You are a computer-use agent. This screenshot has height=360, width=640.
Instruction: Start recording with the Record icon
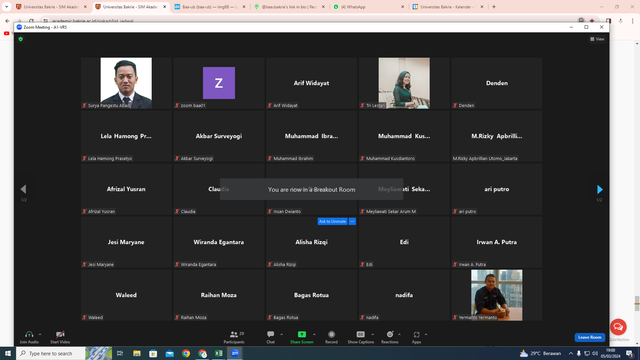pos(331,334)
